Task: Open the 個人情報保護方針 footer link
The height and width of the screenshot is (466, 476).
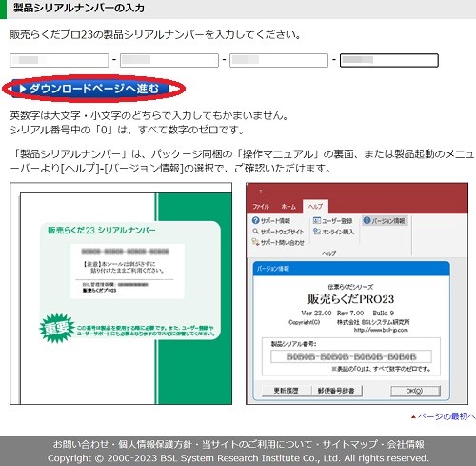Action: click(155, 444)
